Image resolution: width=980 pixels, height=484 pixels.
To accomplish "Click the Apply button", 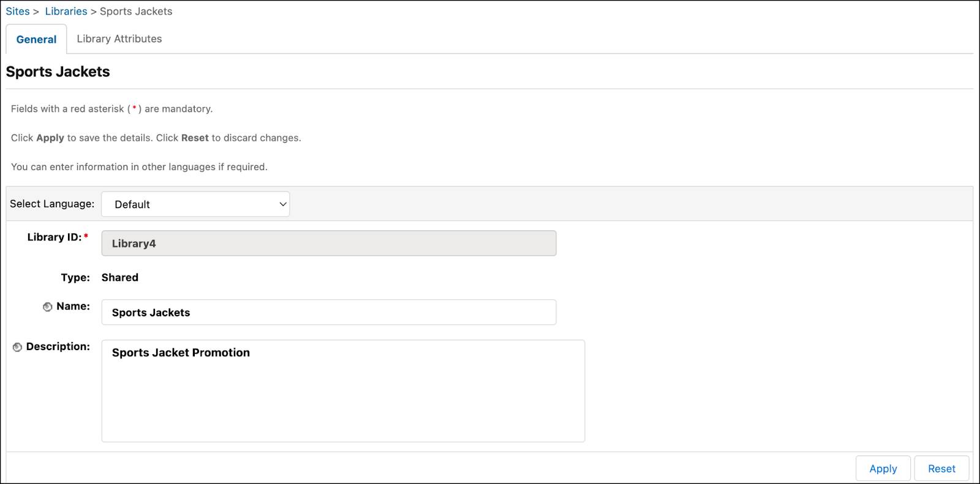I will coord(883,469).
